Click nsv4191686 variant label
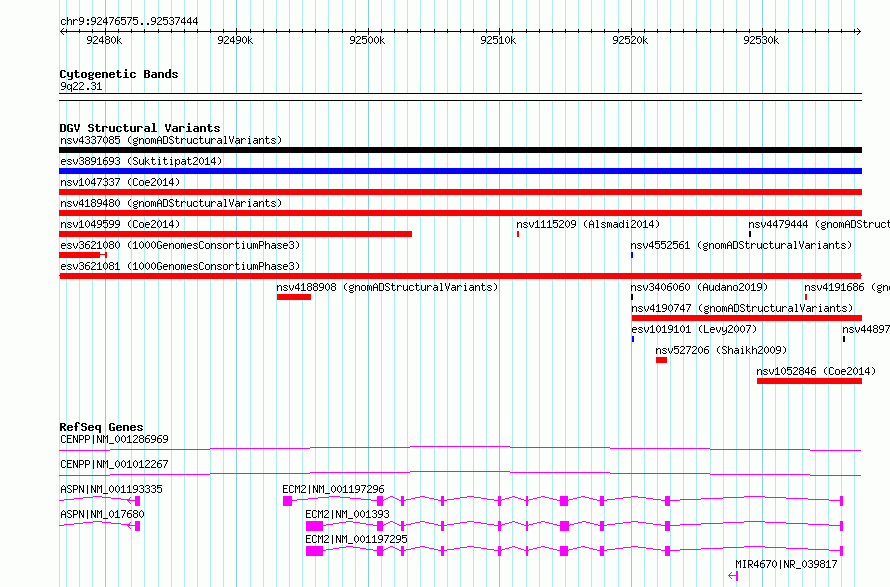 pyautogui.click(x=847, y=287)
